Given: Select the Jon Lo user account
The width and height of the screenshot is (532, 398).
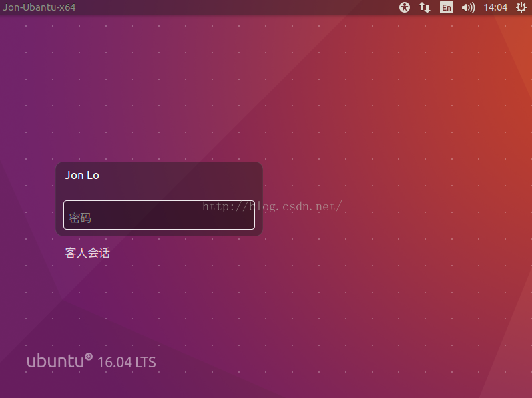Looking at the screenshot, I should [x=82, y=175].
